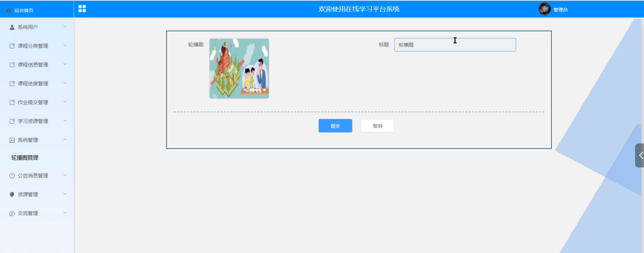This screenshot has height=253, width=644.
Task: Open the 后台首页 dashboard link
Action: 24,10
